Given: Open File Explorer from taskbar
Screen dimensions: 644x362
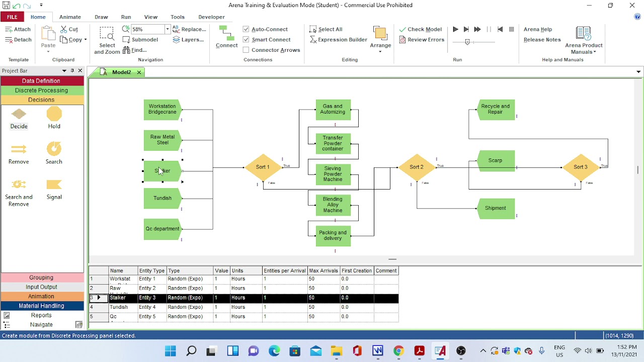Looking at the screenshot, I should [336, 350].
